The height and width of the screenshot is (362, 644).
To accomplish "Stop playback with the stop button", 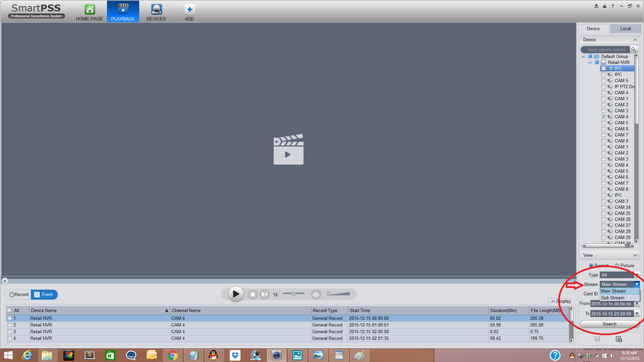I will [x=253, y=294].
